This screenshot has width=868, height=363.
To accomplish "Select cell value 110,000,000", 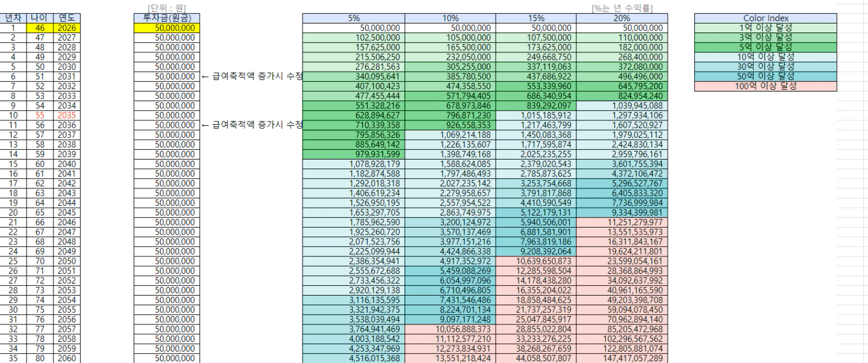I will (x=621, y=37).
